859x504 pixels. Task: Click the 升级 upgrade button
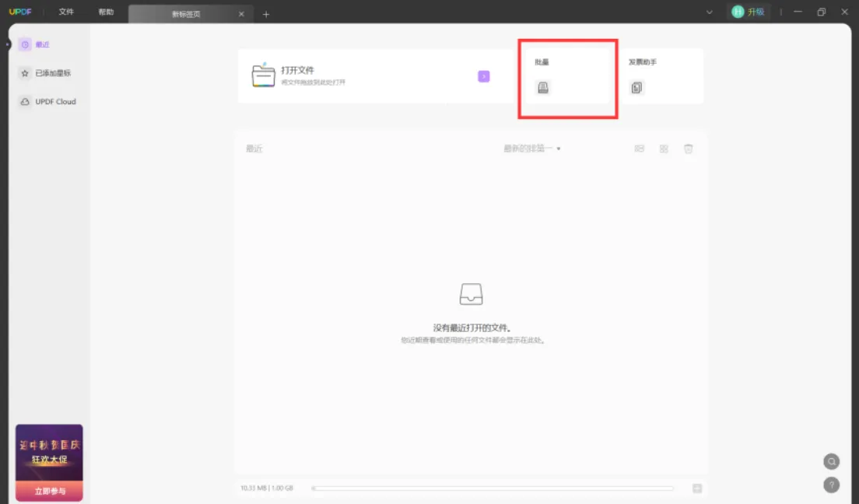pos(749,12)
